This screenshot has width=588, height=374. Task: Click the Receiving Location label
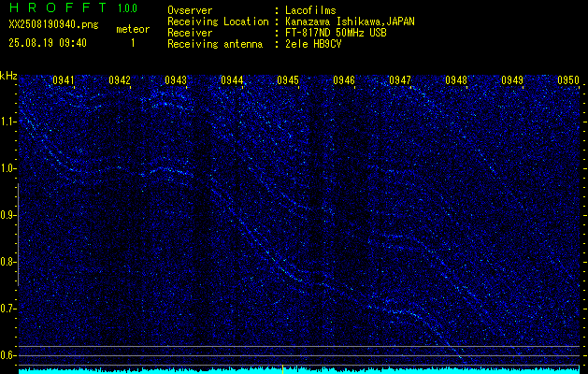pyautogui.click(x=218, y=22)
